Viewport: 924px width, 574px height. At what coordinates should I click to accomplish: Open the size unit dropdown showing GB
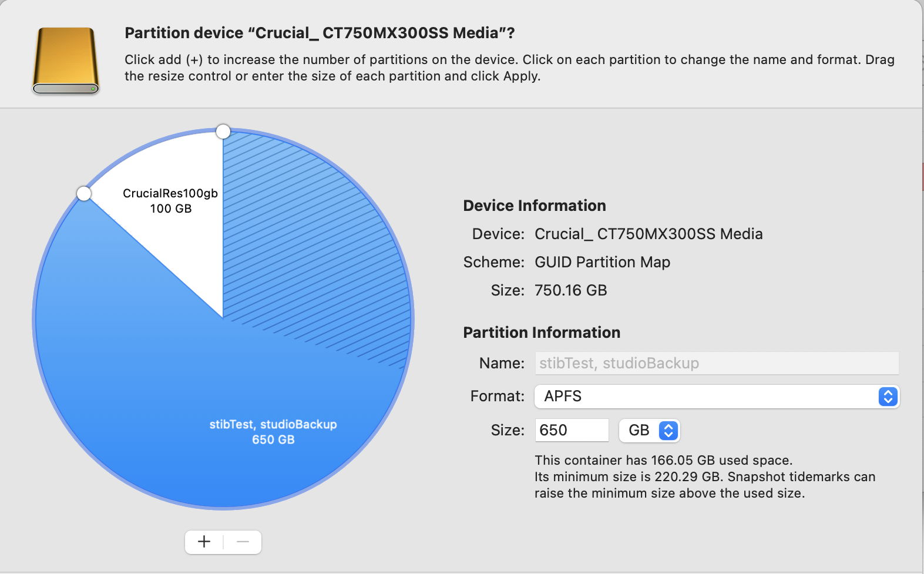pyautogui.click(x=649, y=430)
